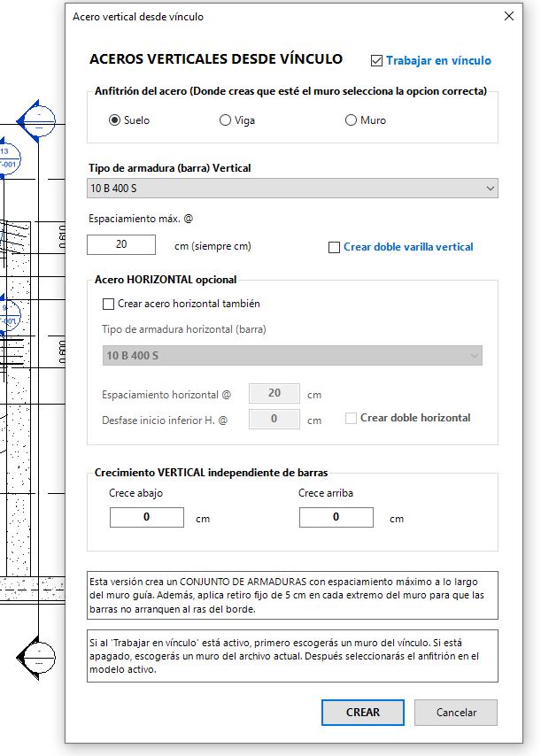Open the Tipo de armadura Vertical dropdown

click(292, 188)
